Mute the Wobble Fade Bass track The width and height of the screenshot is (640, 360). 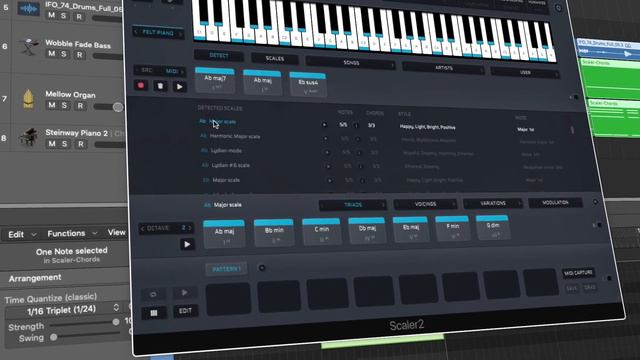point(51,53)
